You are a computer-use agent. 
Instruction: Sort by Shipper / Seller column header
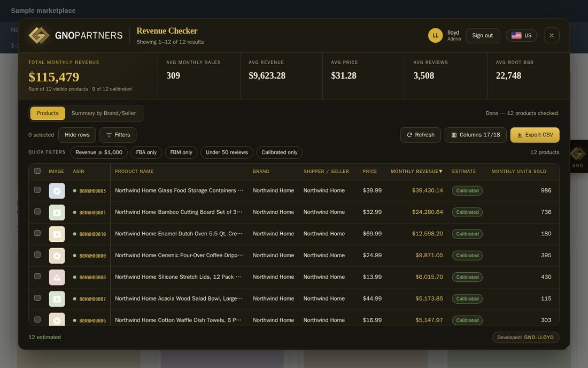[x=326, y=172]
